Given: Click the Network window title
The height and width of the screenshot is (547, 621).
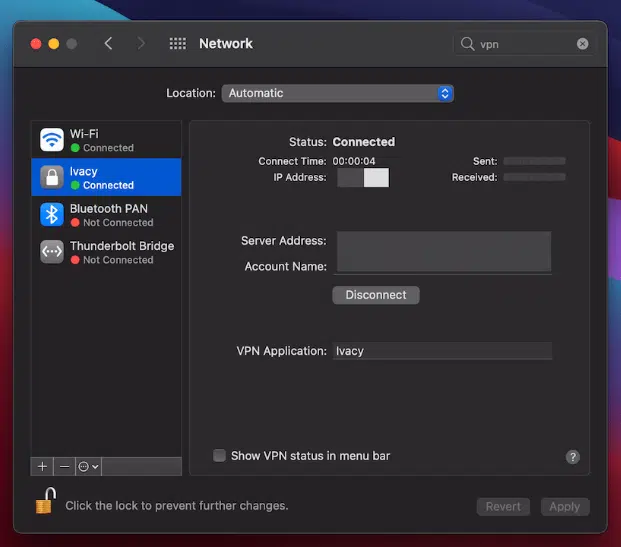Looking at the screenshot, I should (226, 44).
